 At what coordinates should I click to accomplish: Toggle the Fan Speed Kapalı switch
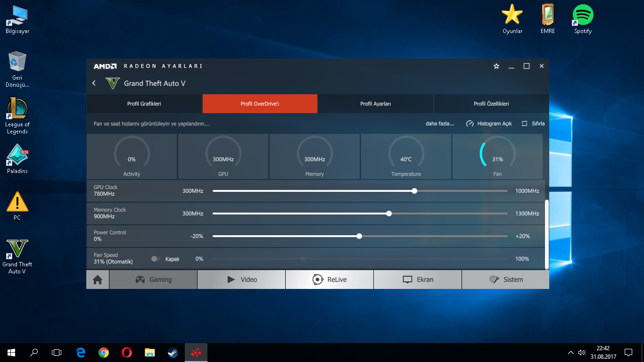coord(156,259)
